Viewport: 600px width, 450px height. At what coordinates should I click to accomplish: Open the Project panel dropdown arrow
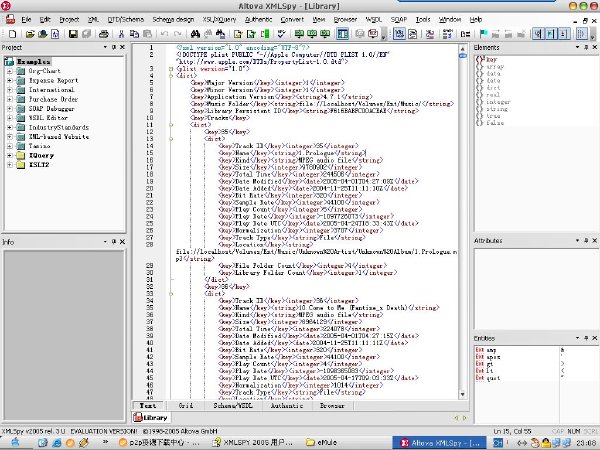105,47
